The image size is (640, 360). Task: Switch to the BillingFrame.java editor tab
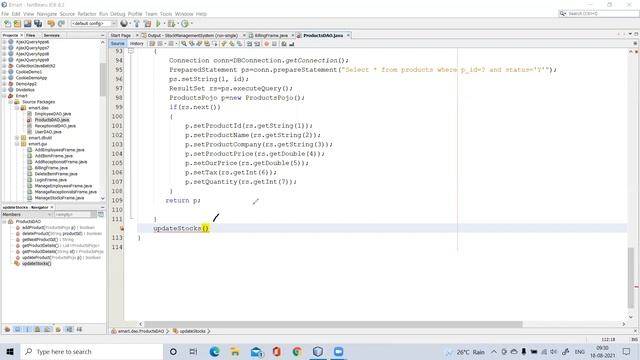click(271, 36)
